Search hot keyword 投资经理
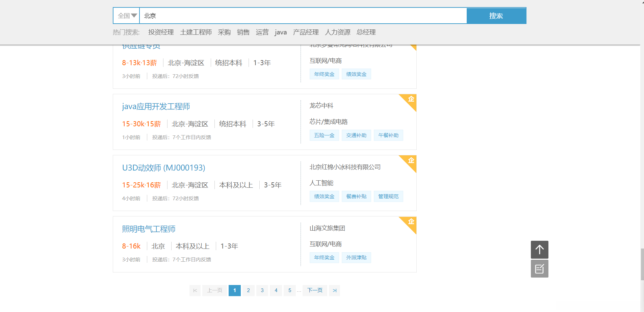 tap(161, 32)
